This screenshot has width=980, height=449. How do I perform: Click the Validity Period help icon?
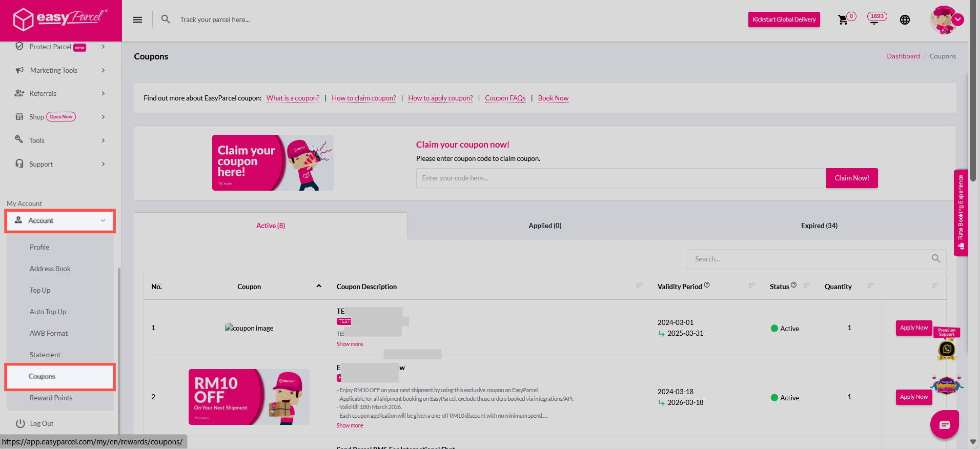(x=707, y=285)
